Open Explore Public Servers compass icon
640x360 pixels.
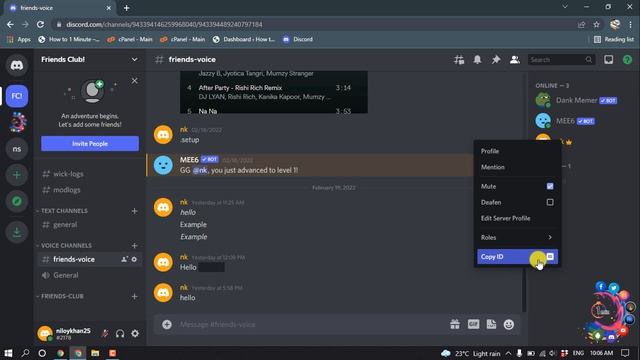[17, 201]
